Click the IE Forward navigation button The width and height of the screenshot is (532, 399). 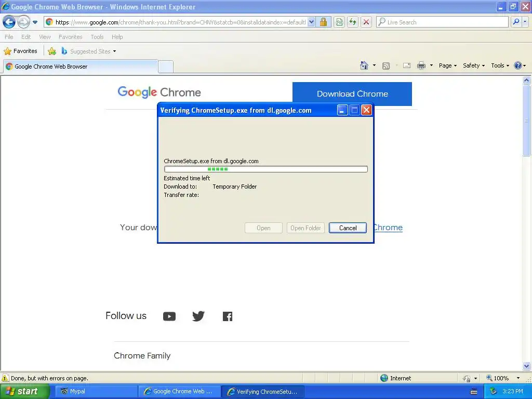tap(23, 22)
